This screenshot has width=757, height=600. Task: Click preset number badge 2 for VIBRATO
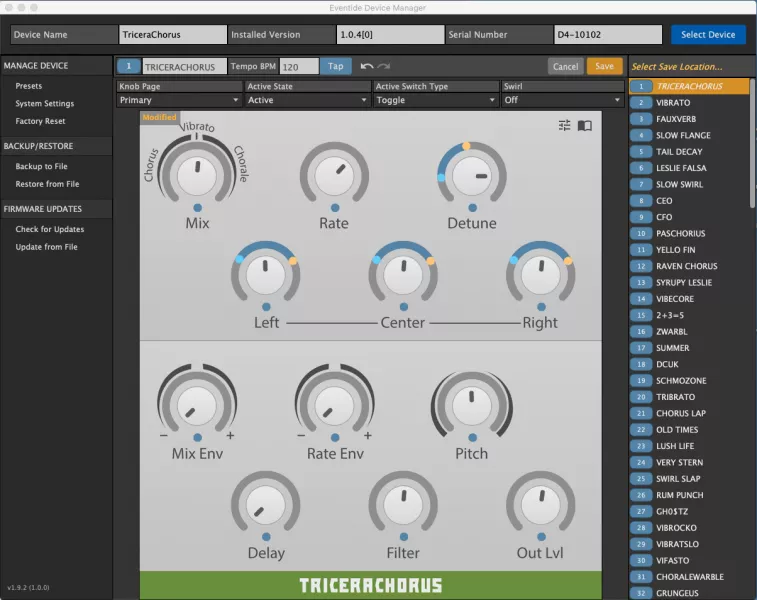tap(641, 102)
